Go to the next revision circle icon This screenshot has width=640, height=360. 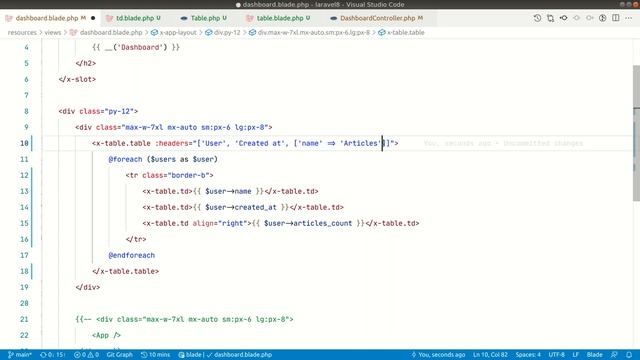point(589,18)
